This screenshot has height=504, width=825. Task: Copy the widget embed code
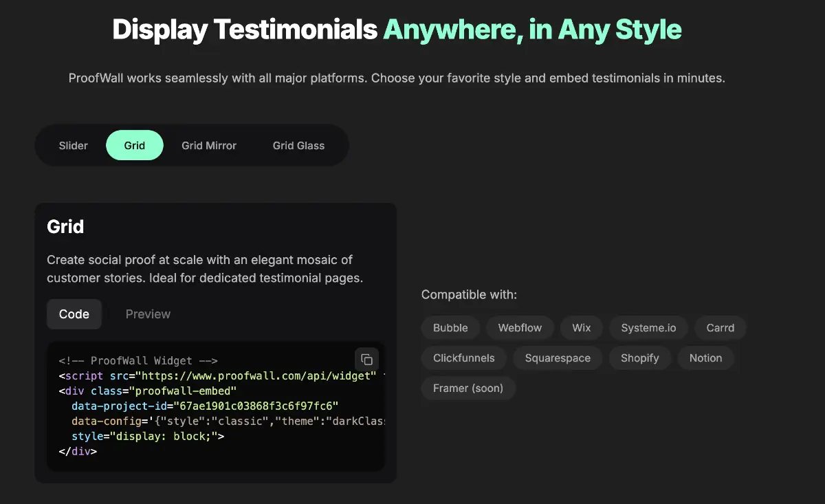[x=366, y=360]
